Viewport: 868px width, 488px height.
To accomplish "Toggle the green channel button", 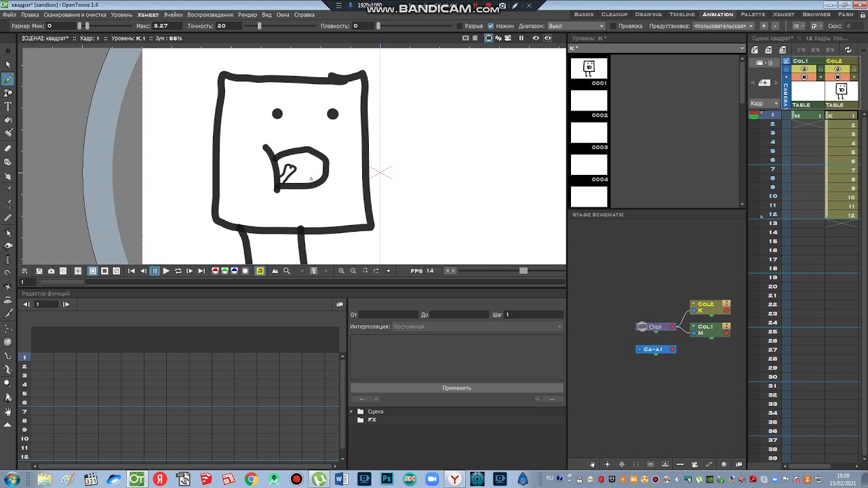I will coord(225,270).
